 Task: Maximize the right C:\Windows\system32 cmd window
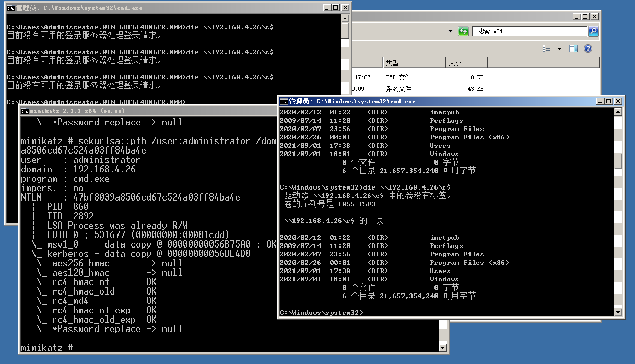coord(609,101)
